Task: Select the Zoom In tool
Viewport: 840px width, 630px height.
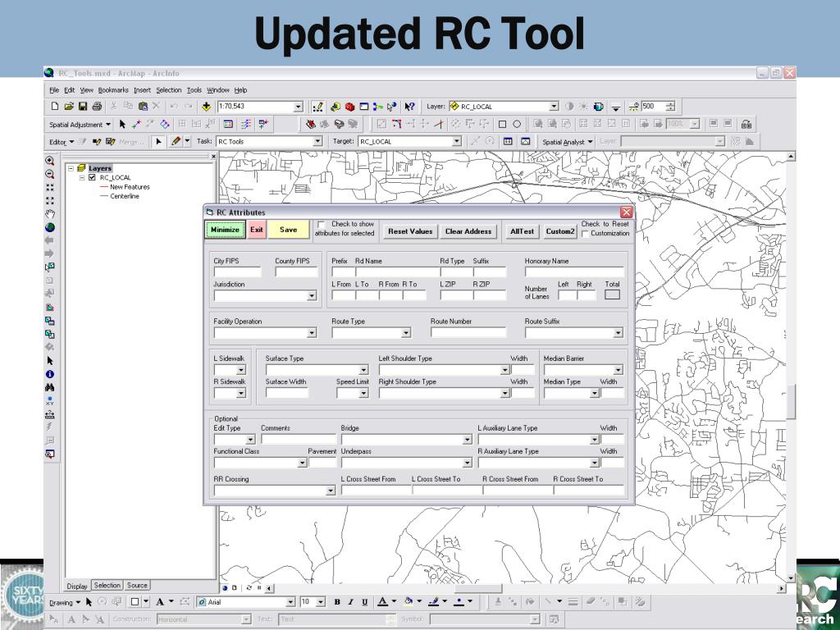Action: [50, 161]
